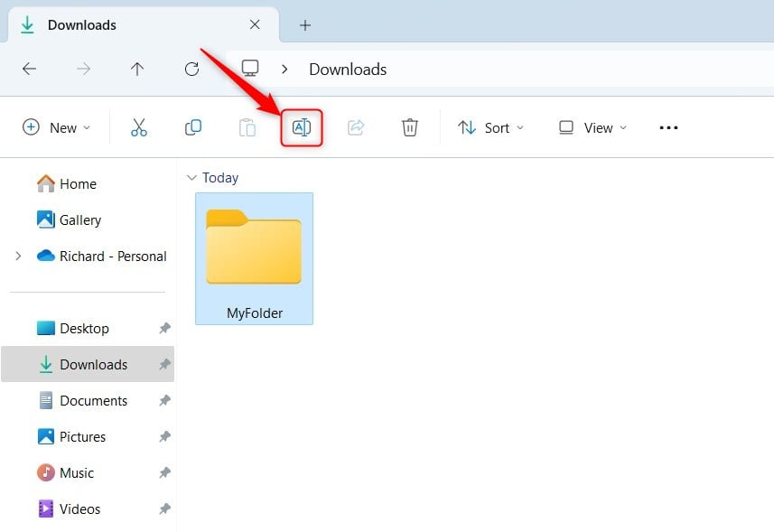Open the New menu
The width and height of the screenshot is (774, 532).
[x=56, y=127]
